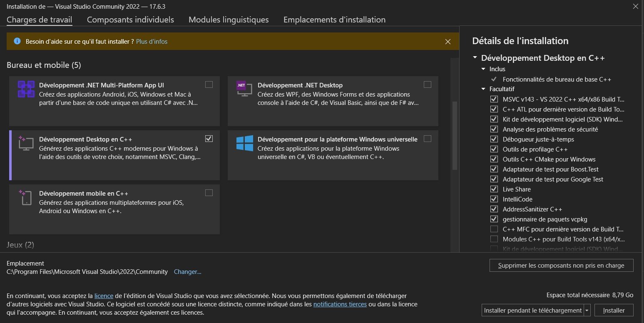This screenshot has height=323, width=644.
Task: Check the plateforme Windows universelle workload
Action: tap(428, 139)
